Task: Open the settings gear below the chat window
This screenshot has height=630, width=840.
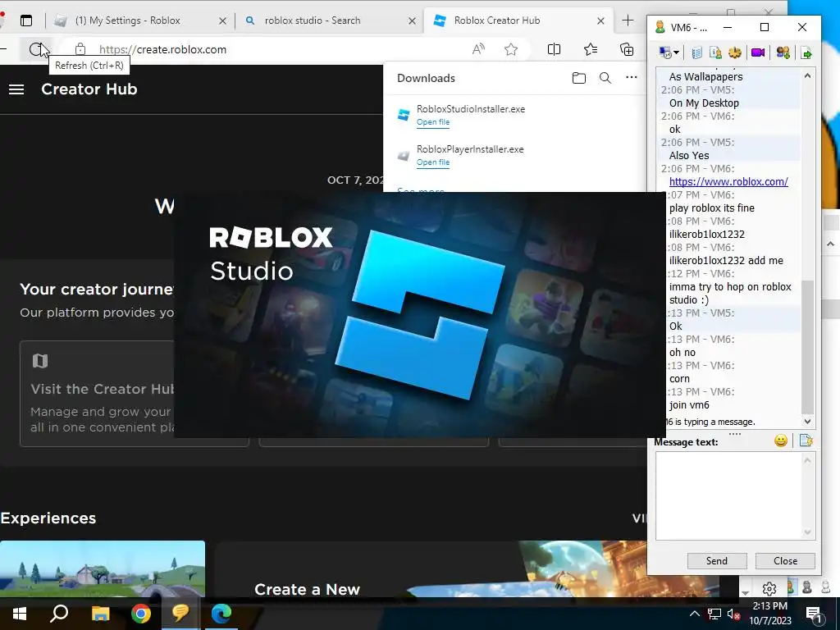Action: tap(769, 588)
